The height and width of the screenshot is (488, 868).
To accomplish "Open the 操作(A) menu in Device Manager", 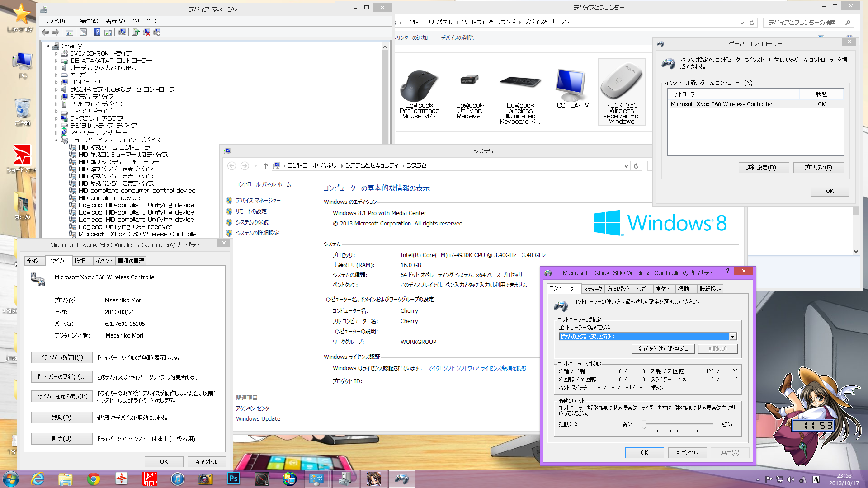I will tap(89, 21).
